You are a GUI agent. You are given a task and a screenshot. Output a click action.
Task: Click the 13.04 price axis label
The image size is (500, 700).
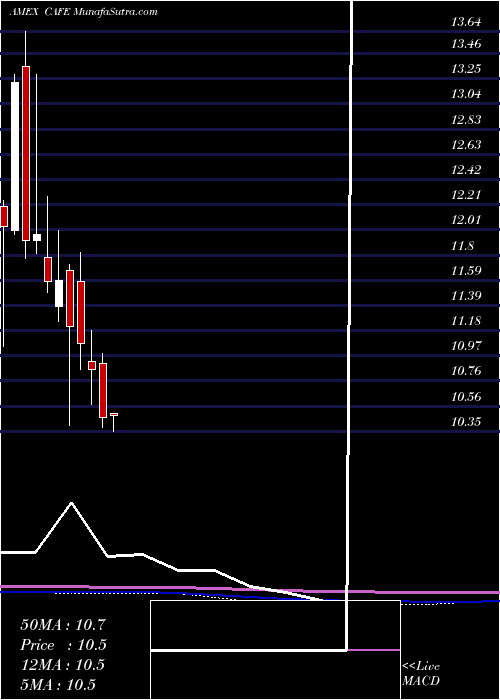pyautogui.click(x=466, y=94)
